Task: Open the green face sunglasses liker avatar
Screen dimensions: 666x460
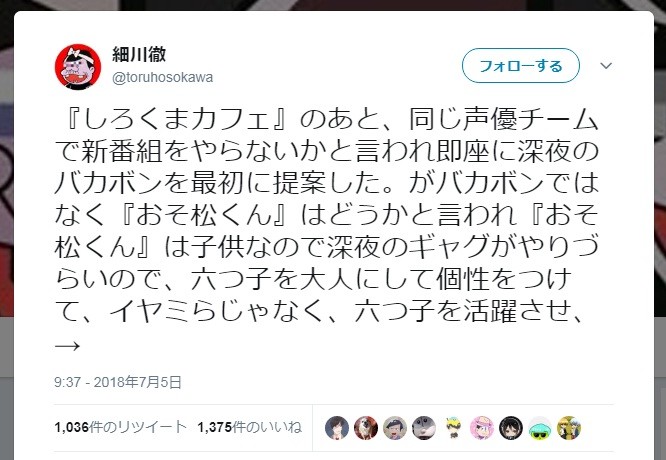Action: coord(540,428)
